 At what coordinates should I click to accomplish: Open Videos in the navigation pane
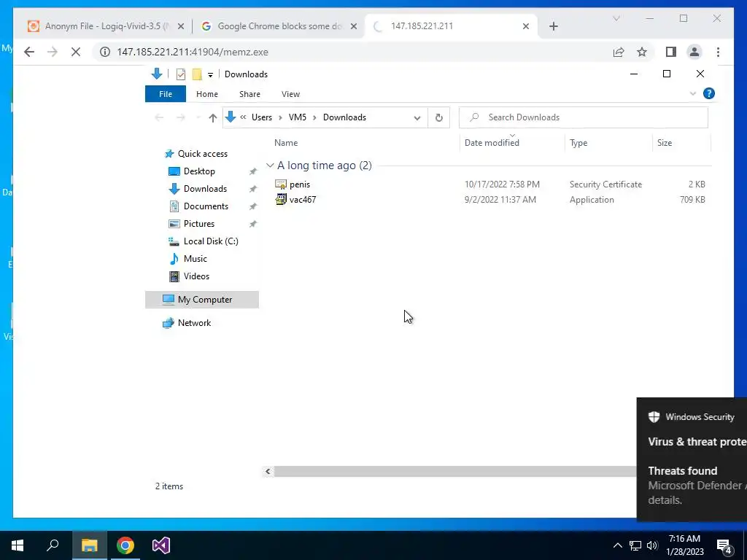pos(196,276)
